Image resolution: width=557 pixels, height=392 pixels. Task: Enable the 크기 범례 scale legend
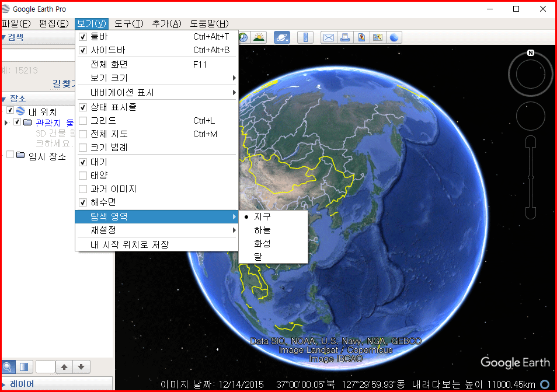point(83,147)
